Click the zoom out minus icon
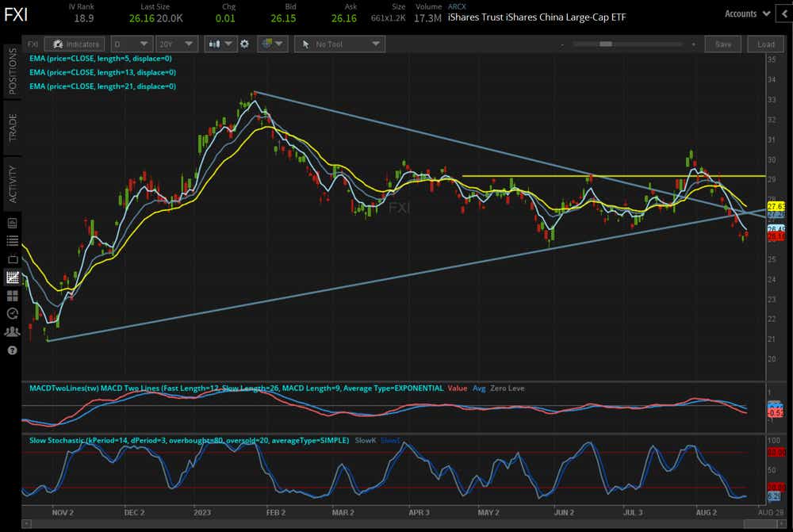 (x=562, y=44)
